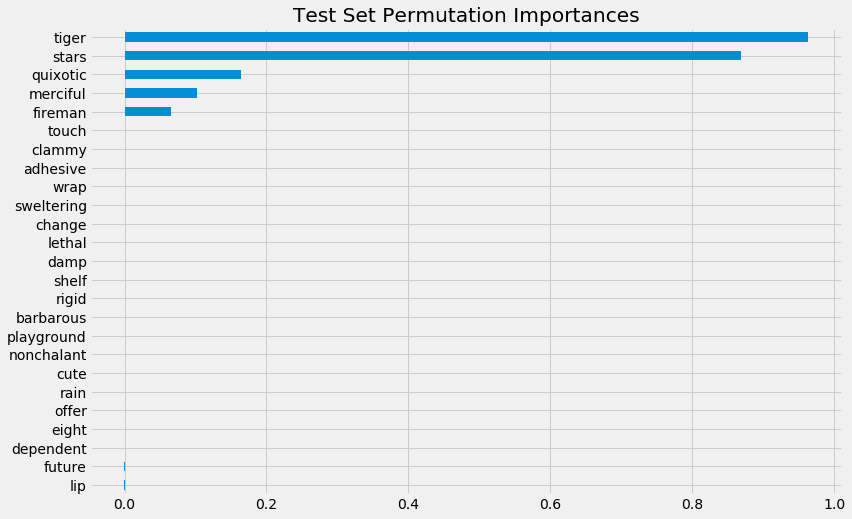Image resolution: width=852 pixels, height=519 pixels.
Task: Click the quixotic bar in the chart
Action: click(183, 74)
